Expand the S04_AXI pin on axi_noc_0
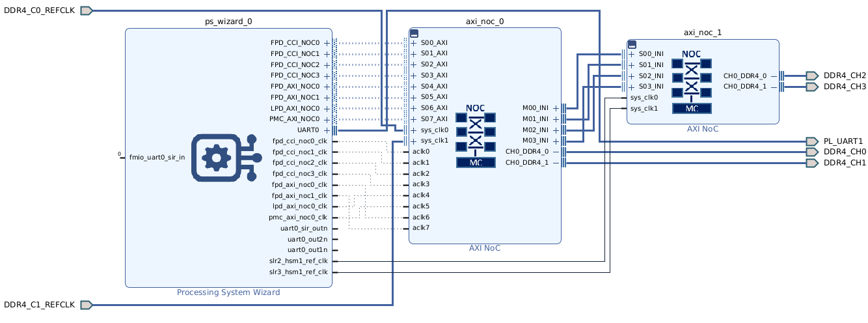The image size is (868, 323). [414, 86]
